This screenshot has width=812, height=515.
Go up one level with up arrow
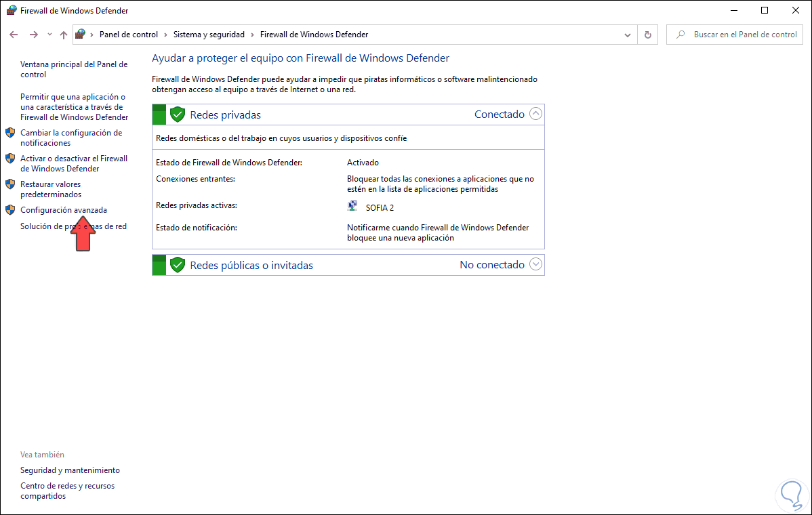(63, 35)
